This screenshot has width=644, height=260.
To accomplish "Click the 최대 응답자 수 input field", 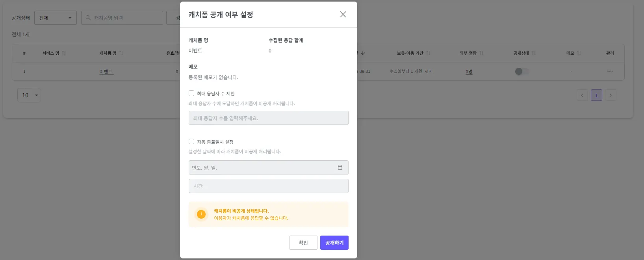I will pos(268,118).
